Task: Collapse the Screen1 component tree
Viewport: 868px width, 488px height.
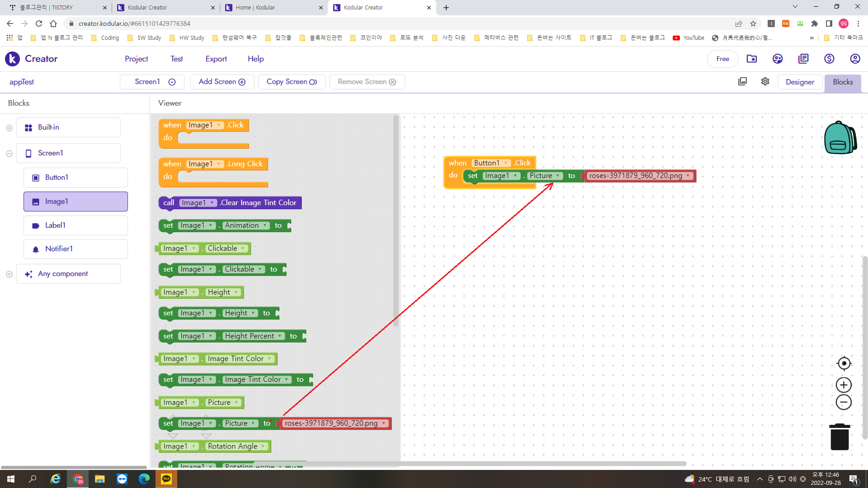Action: [x=9, y=154]
